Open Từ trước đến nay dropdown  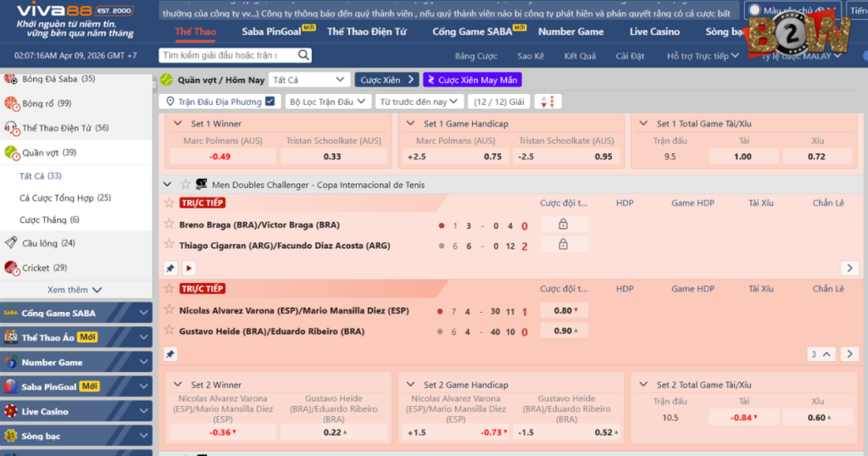pos(419,102)
